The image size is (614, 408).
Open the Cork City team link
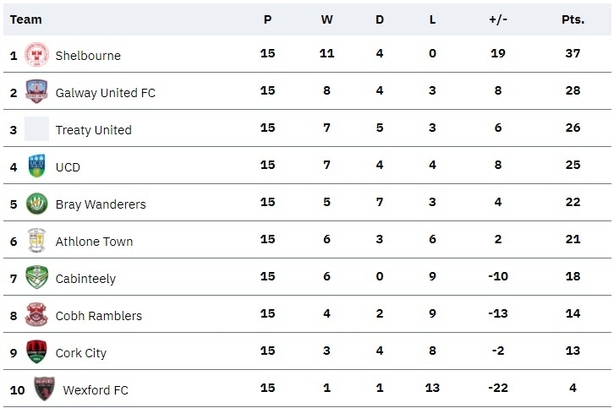(81, 353)
